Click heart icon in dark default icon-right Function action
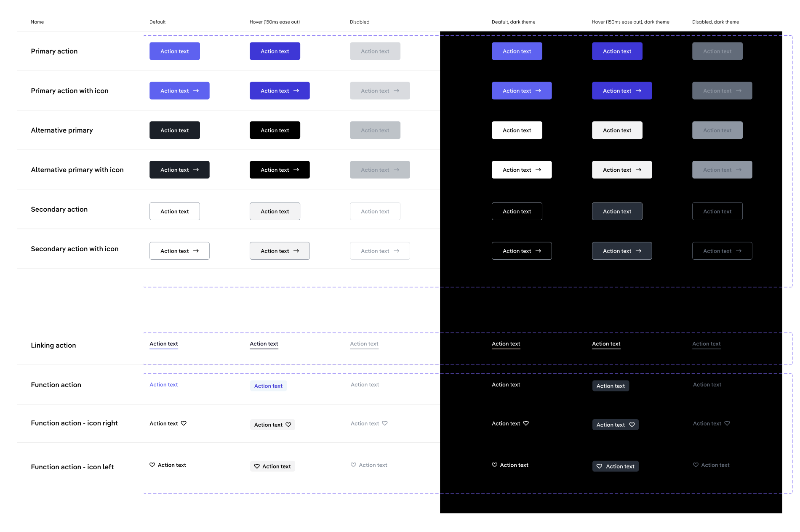 click(526, 423)
